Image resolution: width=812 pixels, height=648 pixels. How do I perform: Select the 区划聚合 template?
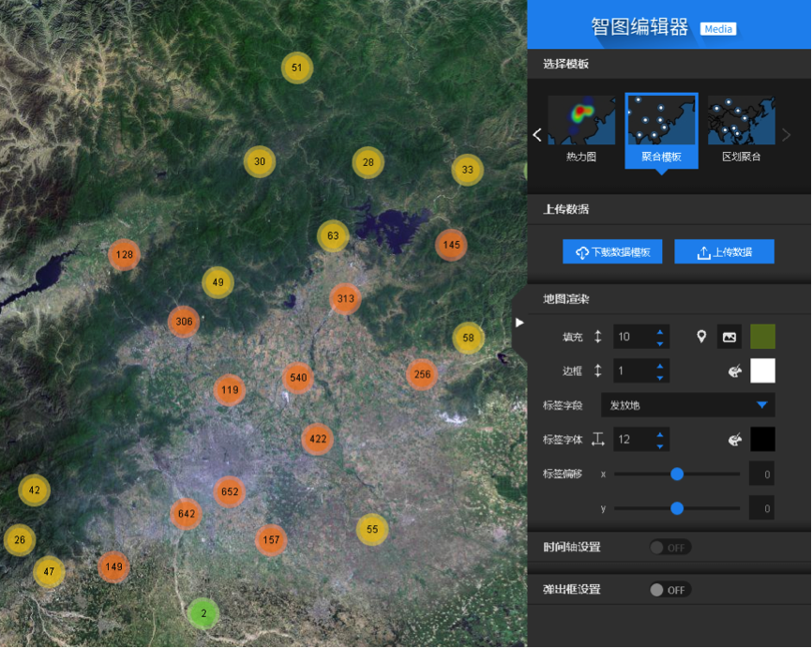click(x=741, y=129)
